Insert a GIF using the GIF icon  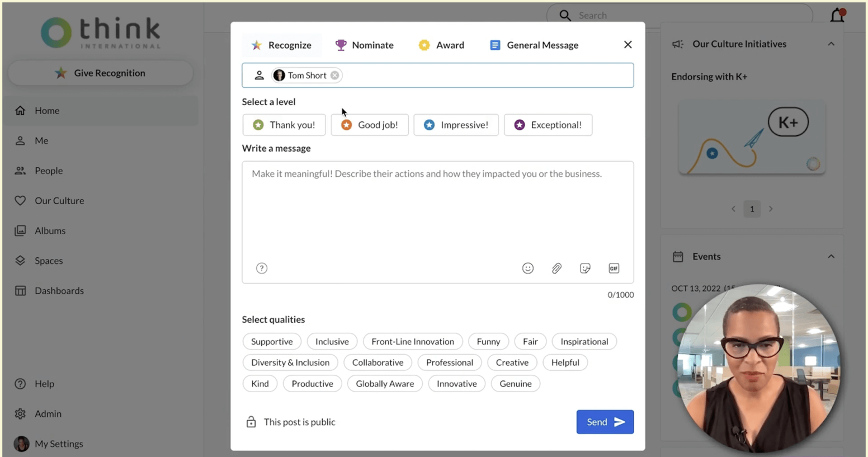tap(614, 268)
